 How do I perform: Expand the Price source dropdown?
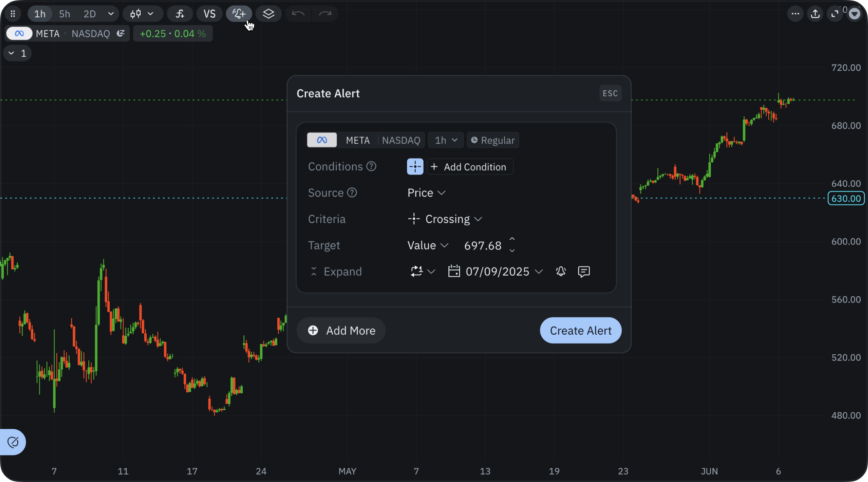click(426, 193)
